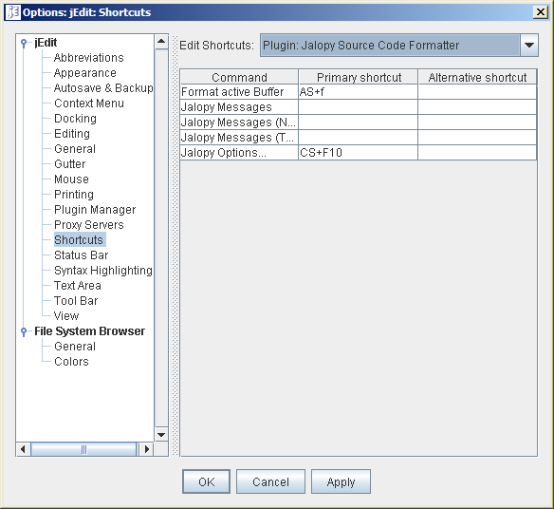Open Colors under File System Browser
554x509 pixels.
[x=71, y=362]
